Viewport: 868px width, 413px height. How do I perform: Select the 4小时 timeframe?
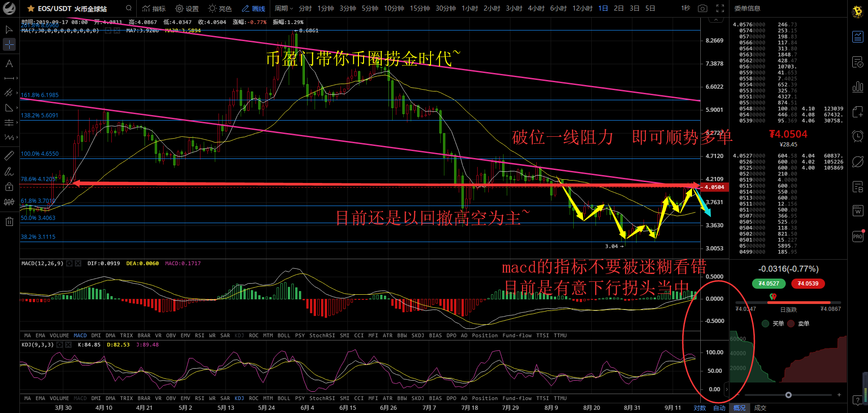536,8
